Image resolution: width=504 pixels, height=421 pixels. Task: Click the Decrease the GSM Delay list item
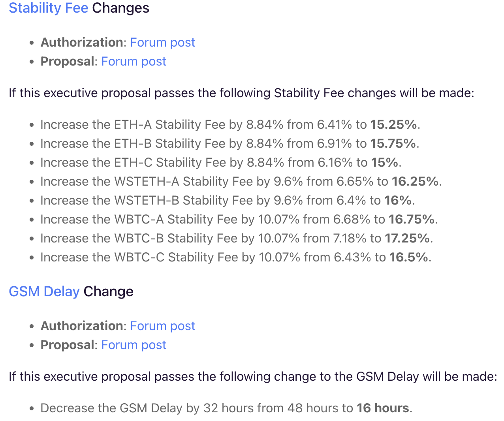coord(226,408)
